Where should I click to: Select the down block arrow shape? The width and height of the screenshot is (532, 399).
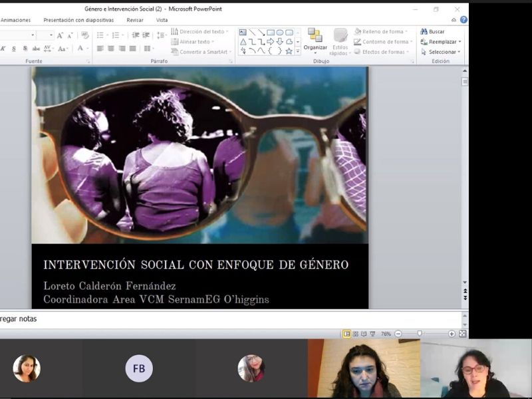(279, 42)
